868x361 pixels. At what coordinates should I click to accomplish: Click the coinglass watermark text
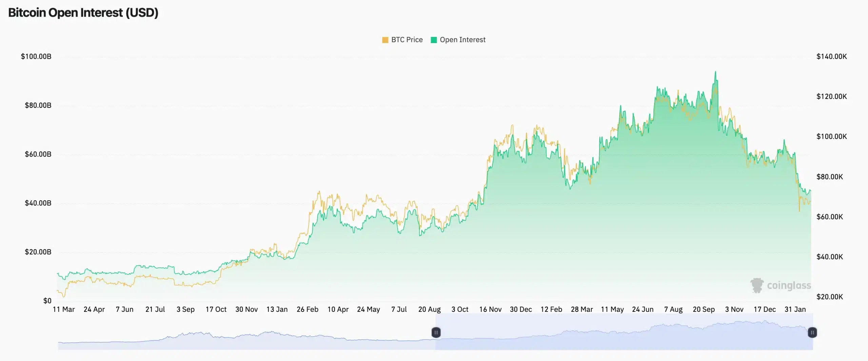(789, 286)
